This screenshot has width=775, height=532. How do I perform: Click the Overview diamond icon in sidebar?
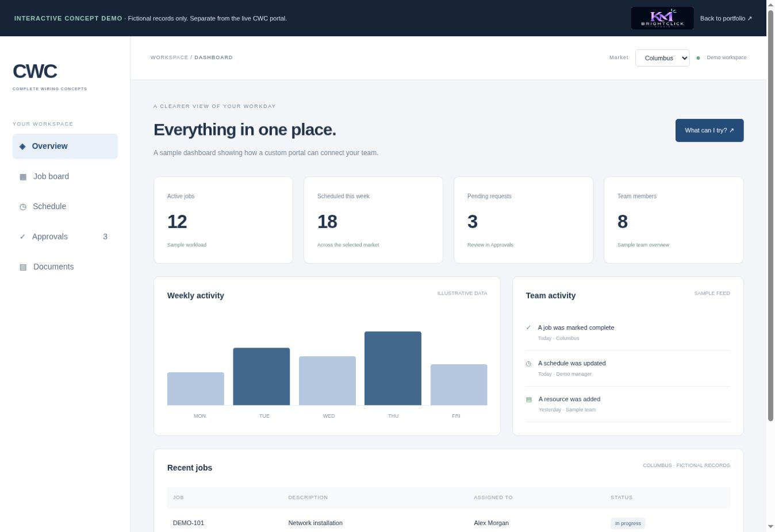(22, 147)
